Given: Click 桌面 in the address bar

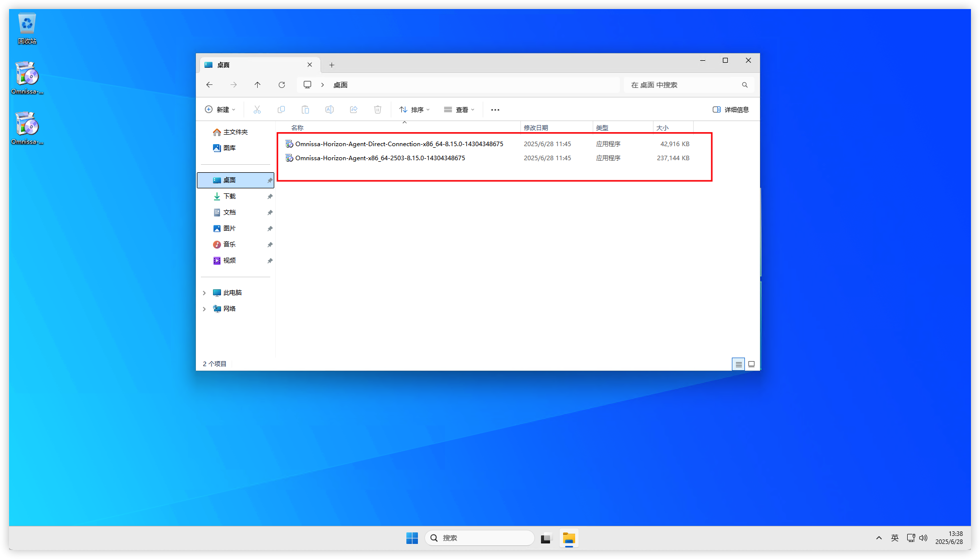Looking at the screenshot, I should point(341,85).
